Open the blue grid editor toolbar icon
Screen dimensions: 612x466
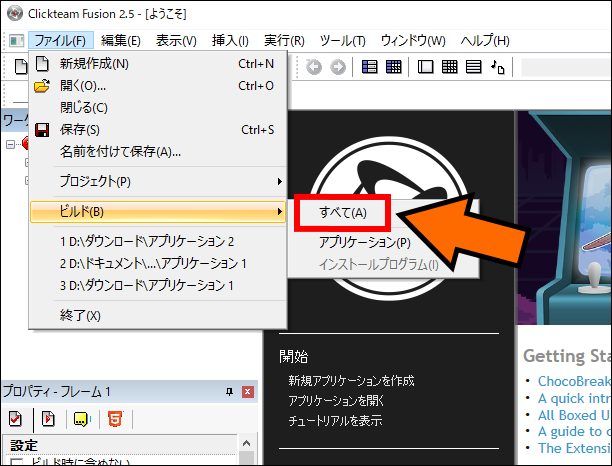[x=393, y=67]
